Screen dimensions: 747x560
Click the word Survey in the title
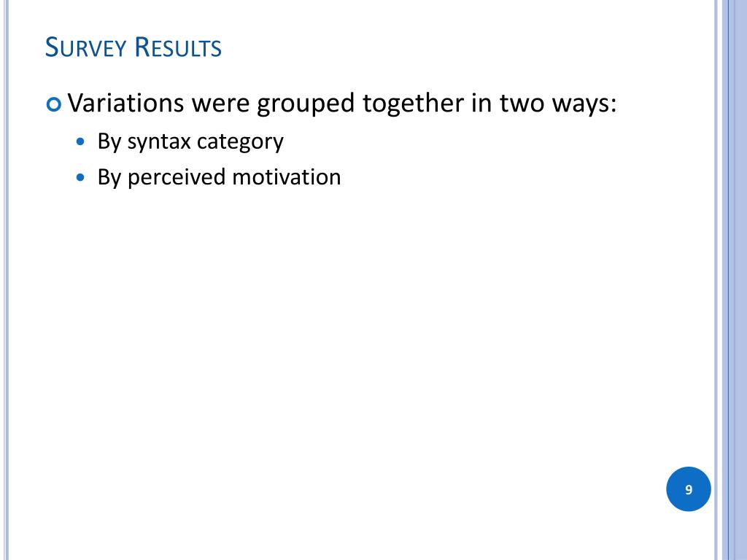pos(86,47)
